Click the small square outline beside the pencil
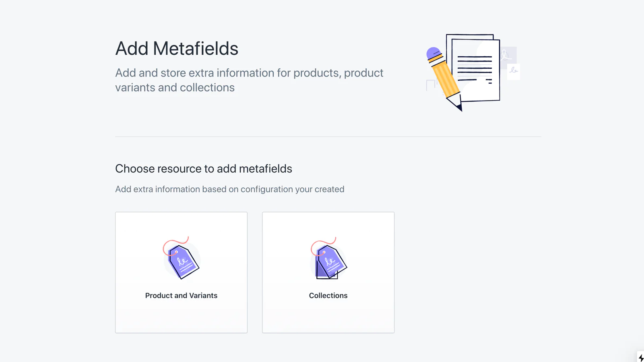Image resolution: width=644 pixels, height=362 pixels. (x=430, y=84)
